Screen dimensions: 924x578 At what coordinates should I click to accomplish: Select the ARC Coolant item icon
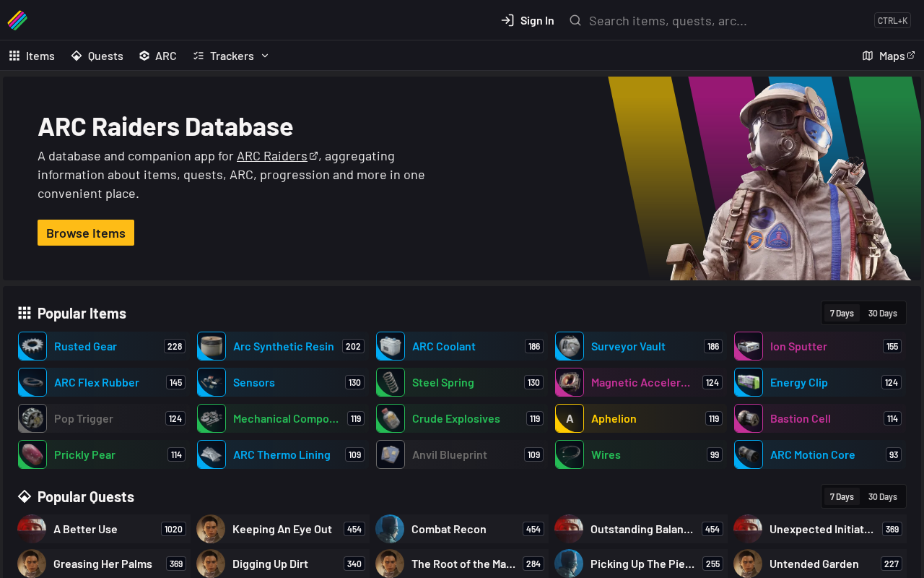pos(391,346)
